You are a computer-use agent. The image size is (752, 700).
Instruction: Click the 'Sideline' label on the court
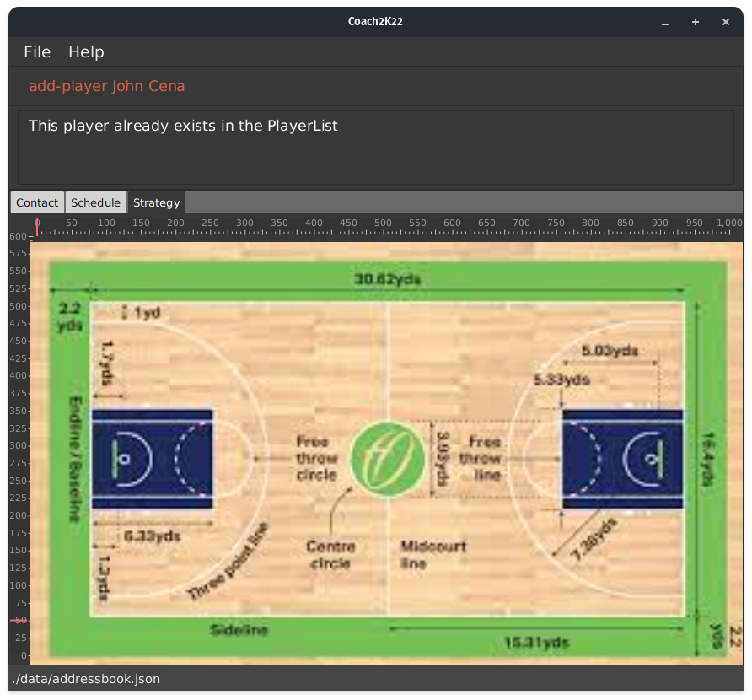click(x=239, y=630)
